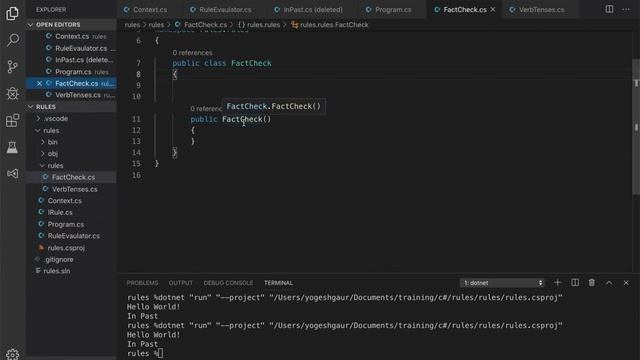Switch to the VerbTenses.cs tab
This screenshot has width=640, height=360.
[x=541, y=9]
